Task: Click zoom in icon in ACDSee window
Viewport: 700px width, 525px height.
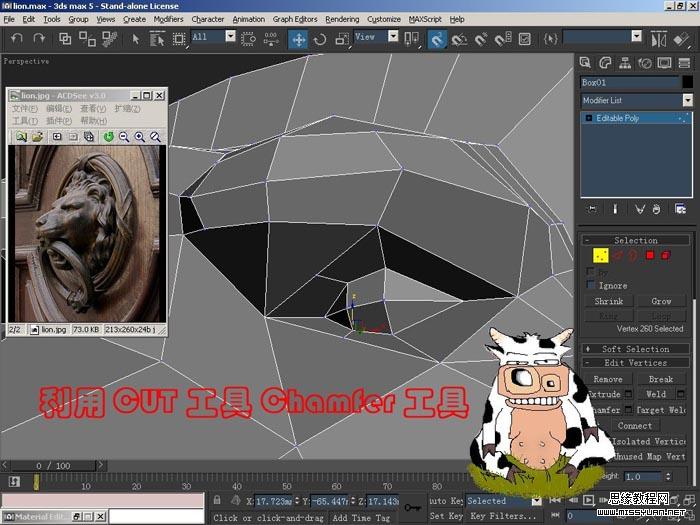Action: pos(140,137)
